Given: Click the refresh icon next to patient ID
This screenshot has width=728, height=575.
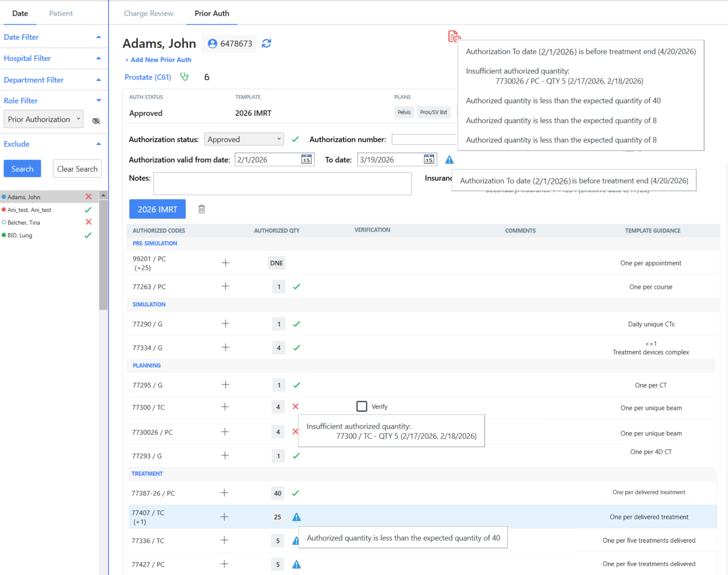Looking at the screenshot, I should [266, 43].
